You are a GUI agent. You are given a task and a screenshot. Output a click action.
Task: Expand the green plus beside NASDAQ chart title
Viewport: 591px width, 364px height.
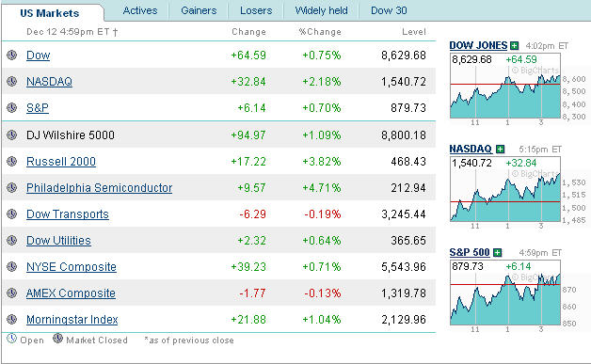[500, 150]
